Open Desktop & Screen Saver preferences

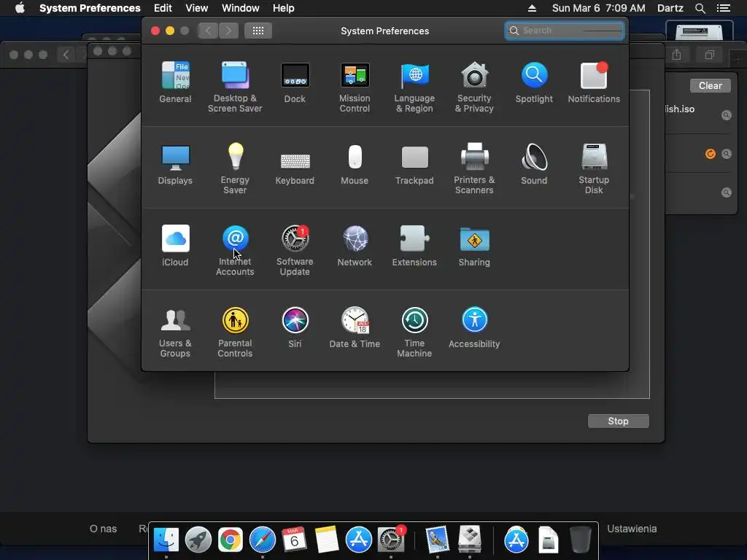coord(235,87)
